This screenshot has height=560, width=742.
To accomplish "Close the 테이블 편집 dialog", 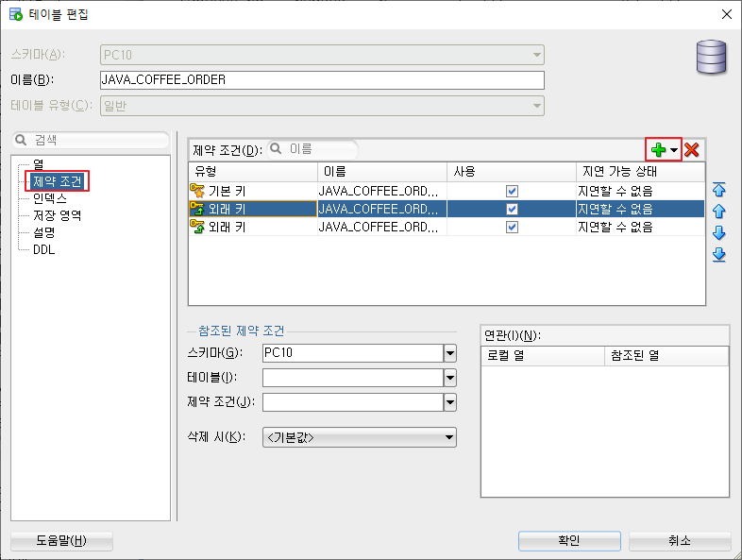I will [x=727, y=15].
